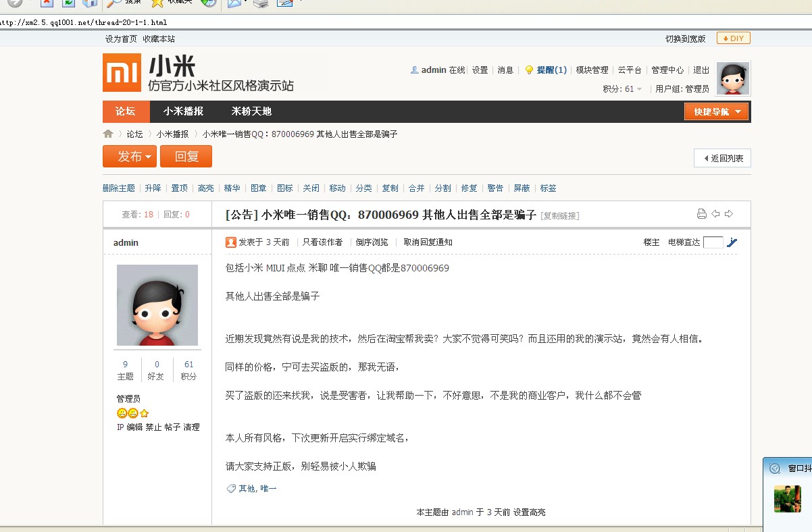The height and width of the screenshot is (532, 812).
Task: Click the avatar in the chat popup
Action: tap(788, 499)
